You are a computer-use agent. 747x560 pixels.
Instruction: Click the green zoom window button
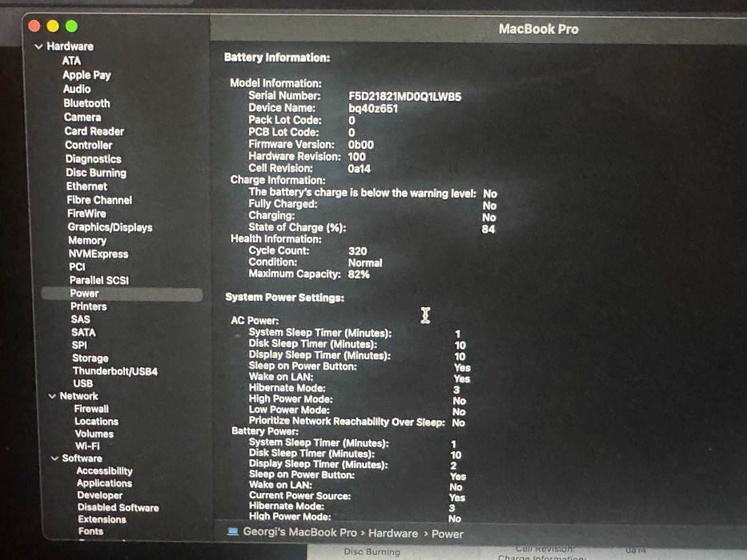coord(71,26)
